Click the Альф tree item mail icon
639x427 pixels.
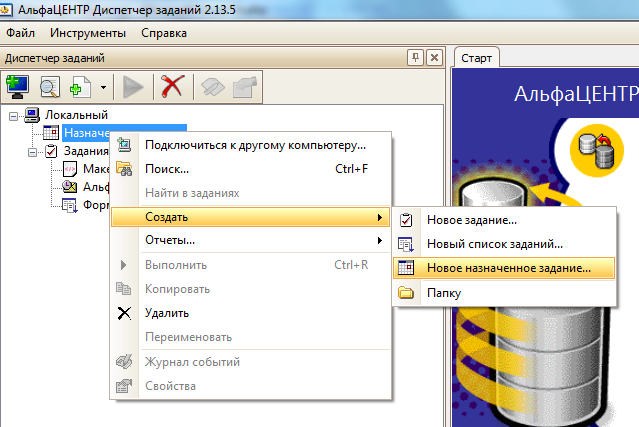point(70,187)
